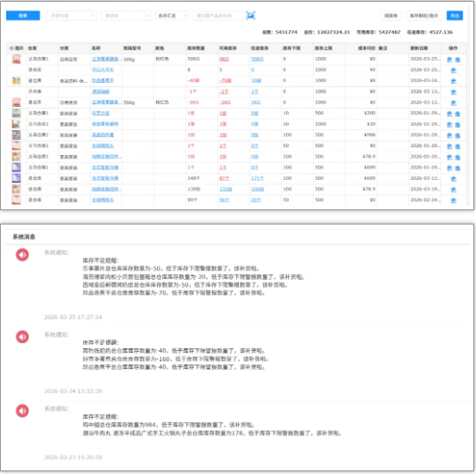Click operation icon in 148个 stock row
The width and height of the screenshot is (476, 474).
[x=454, y=179]
